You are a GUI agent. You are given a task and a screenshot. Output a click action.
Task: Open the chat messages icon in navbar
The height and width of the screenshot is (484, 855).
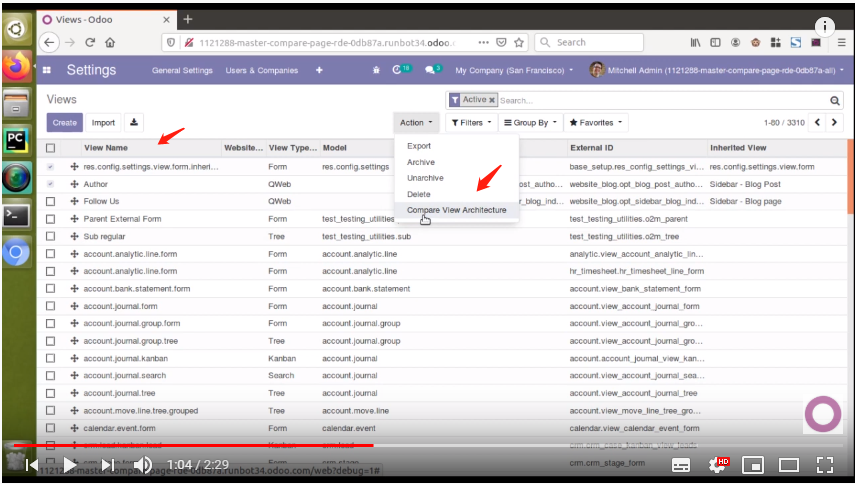(x=432, y=70)
